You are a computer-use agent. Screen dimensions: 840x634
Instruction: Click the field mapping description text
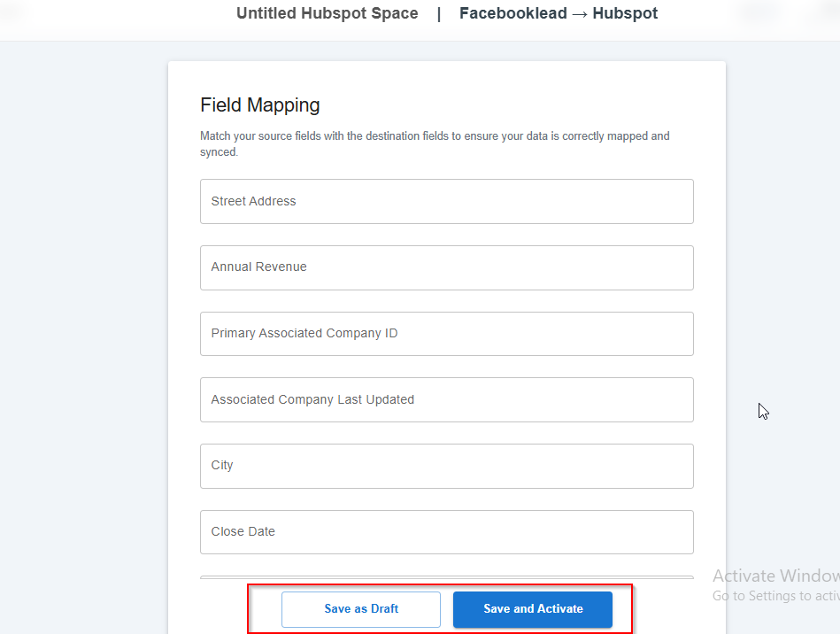pyautogui.click(x=435, y=143)
